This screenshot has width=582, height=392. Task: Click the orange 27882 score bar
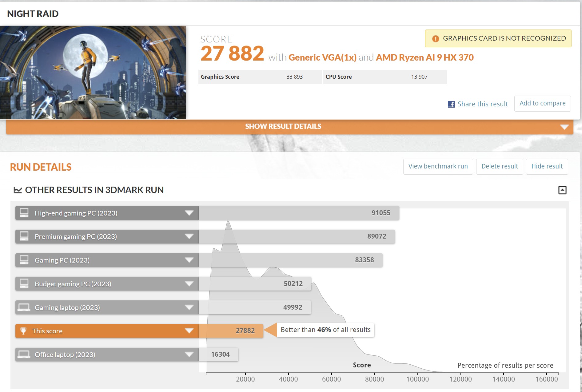click(231, 331)
